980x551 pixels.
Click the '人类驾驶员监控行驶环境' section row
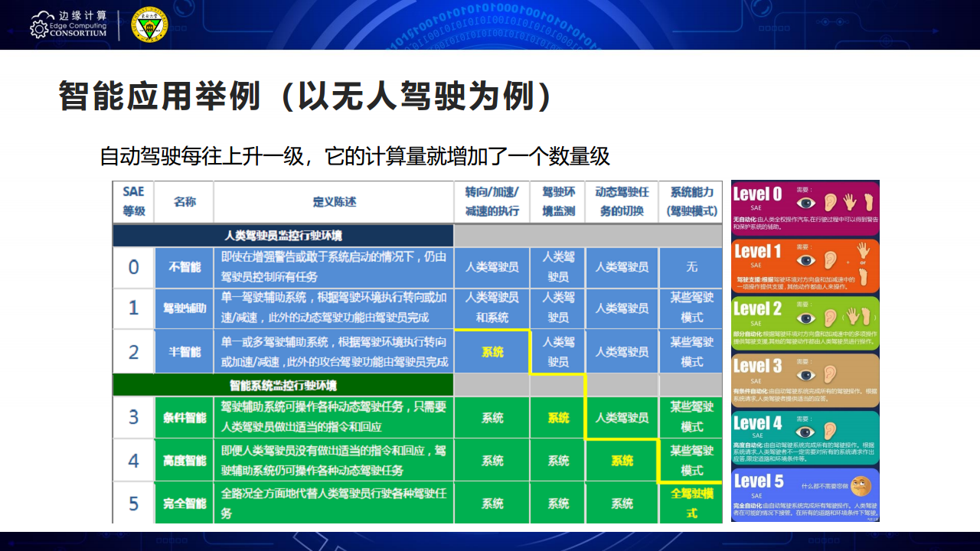click(283, 235)
